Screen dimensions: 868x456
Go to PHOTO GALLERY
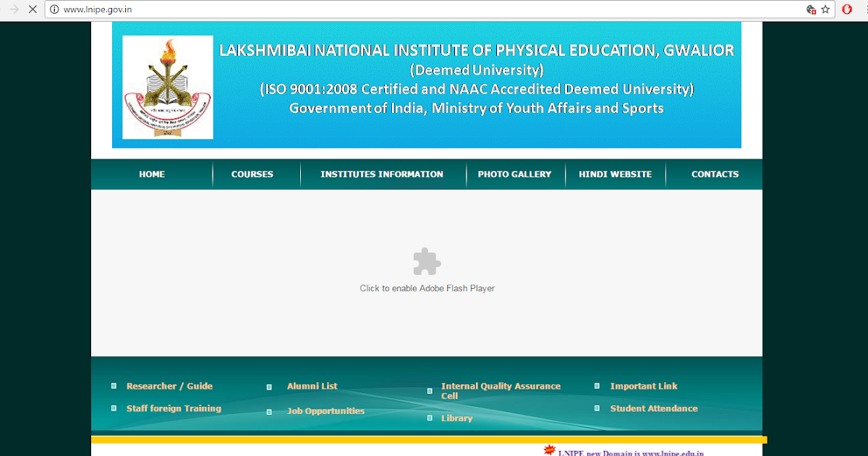pos(514,174)
